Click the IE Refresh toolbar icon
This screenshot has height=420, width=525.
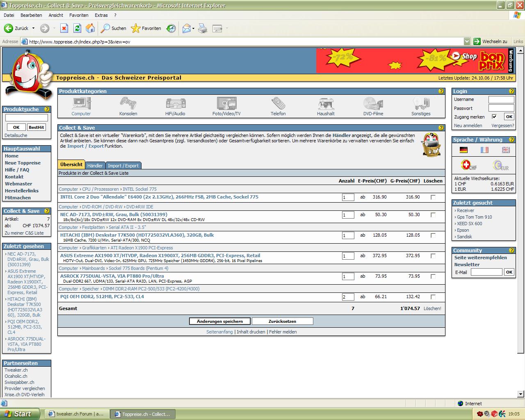(77, 28)
